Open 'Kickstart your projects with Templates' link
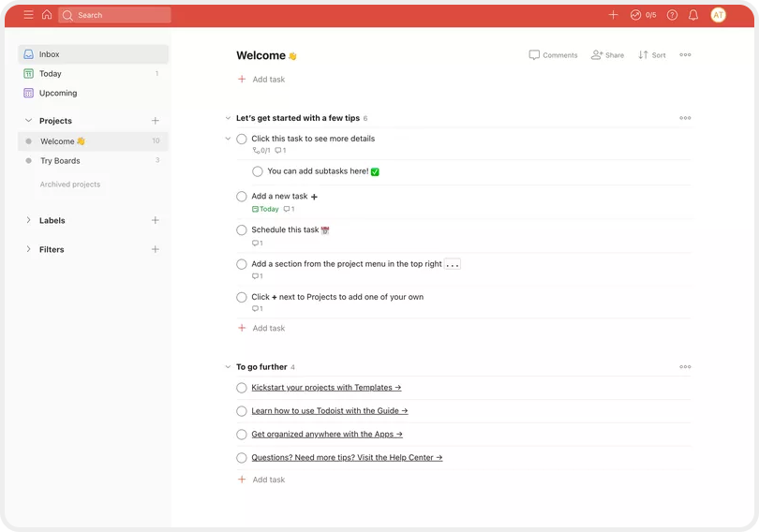 (x=326, y=388)
